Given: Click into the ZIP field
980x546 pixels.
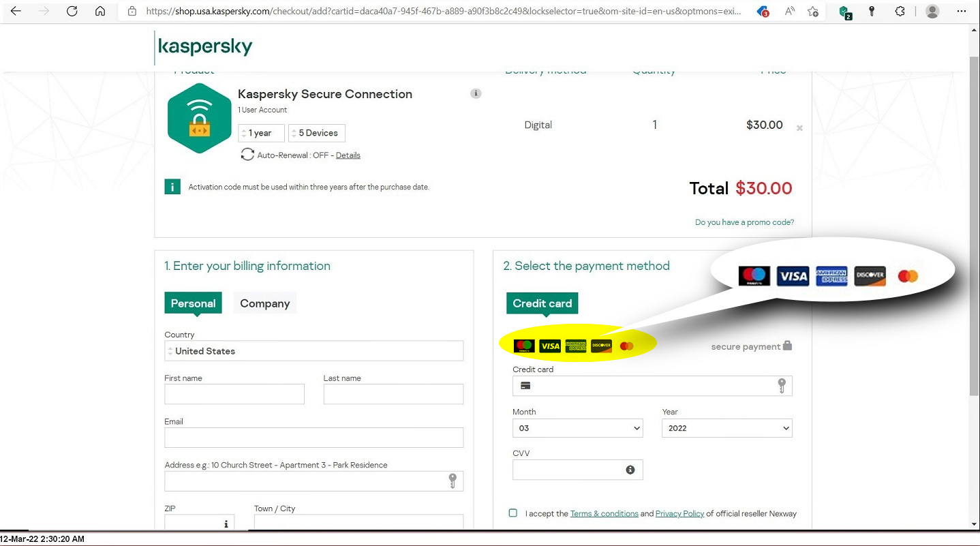Looking at the screenshot, I should tap(199, 523).
